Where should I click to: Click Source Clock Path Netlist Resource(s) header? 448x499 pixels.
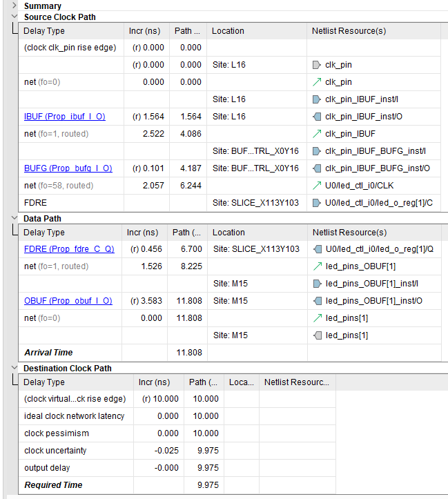(373, 31)
